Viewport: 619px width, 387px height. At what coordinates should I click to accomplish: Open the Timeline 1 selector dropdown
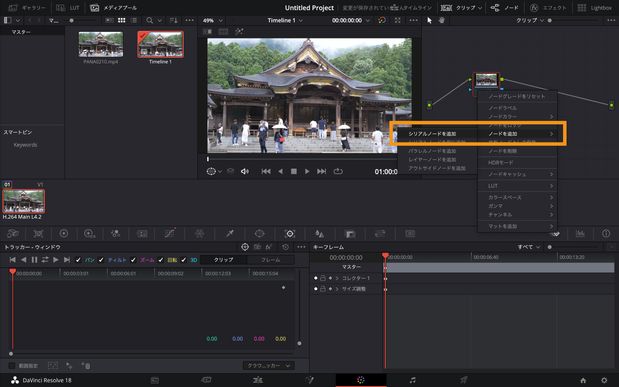click(x=285, y=20)
